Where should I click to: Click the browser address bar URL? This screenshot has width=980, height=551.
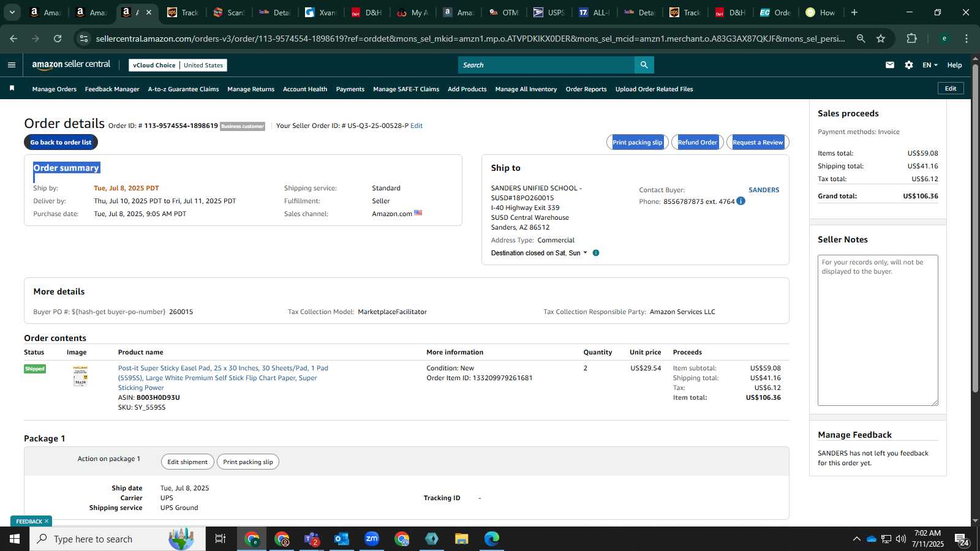click(x=470, y=39)
